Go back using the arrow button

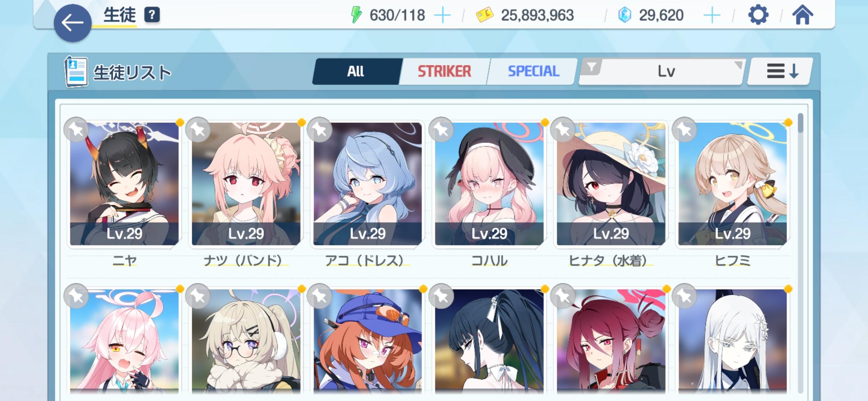coord(73,23)
